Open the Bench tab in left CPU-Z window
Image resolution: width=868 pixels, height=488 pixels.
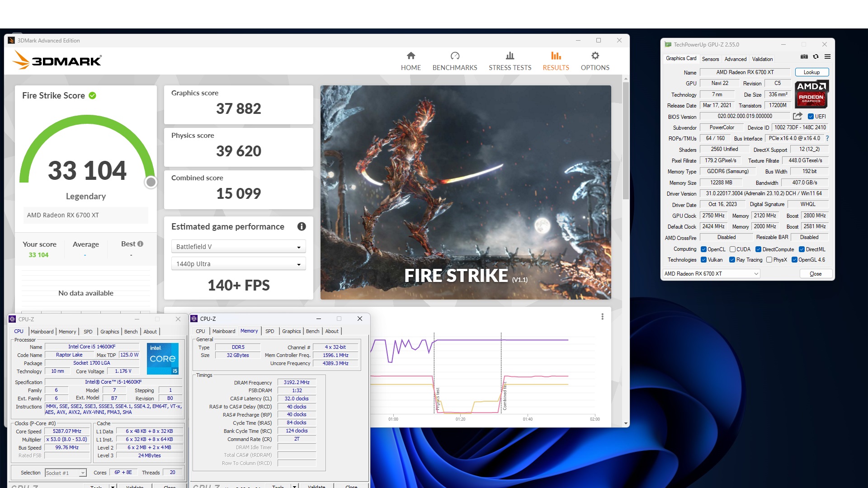pyautogui.click(x=131, y=332)
